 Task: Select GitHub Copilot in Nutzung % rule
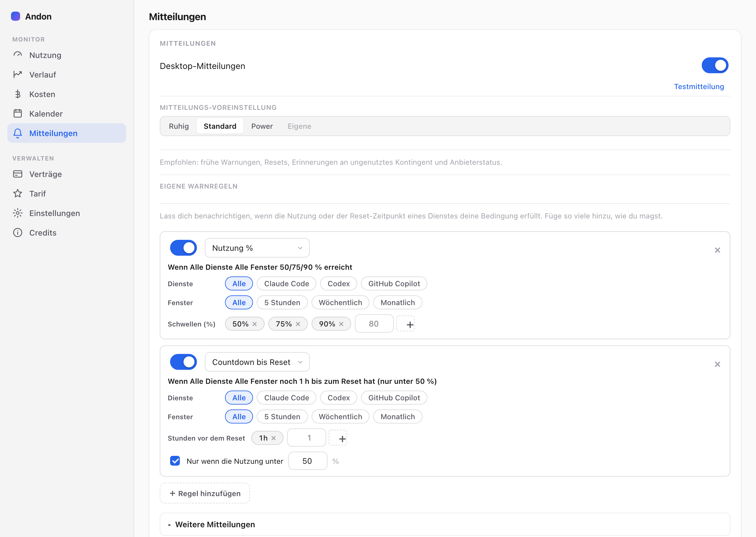394,283
